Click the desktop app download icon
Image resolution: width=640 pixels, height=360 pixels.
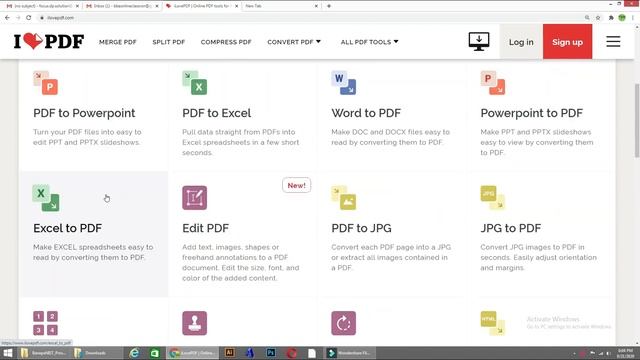pos(479,42)
